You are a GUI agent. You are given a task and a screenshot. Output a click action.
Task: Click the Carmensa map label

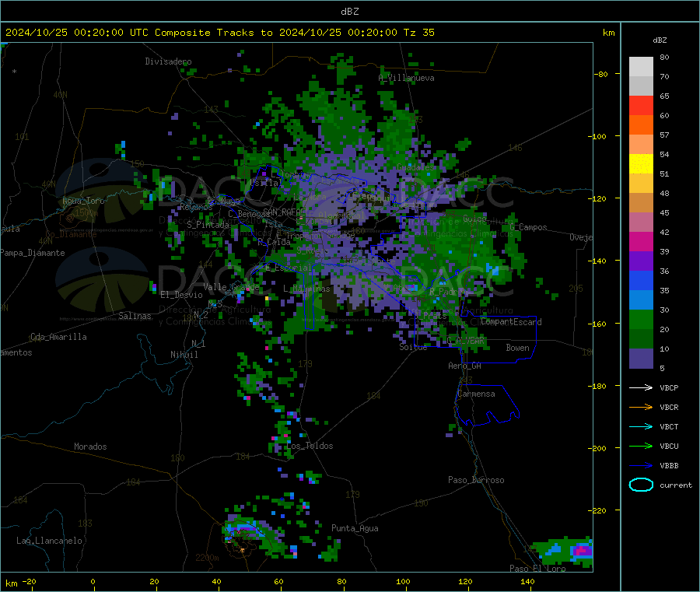tap(476, 394)
